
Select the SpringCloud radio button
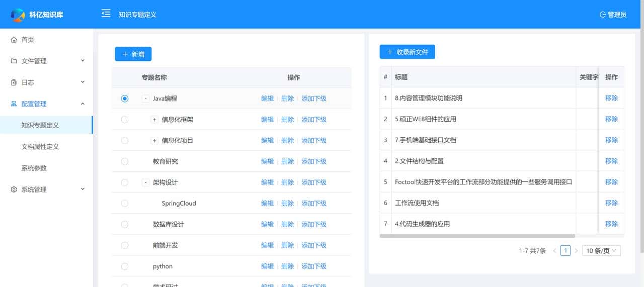click(125, 204)
